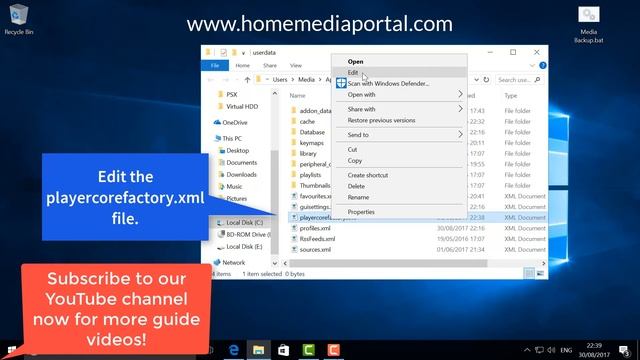Click the ENG language indicator
This screenshot has width=640, height=360.
click(566, 350)
